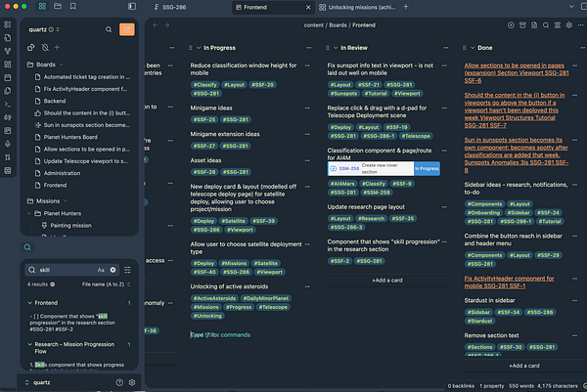The height and width of the screenshot is (392, 587).
Task: Click the help icon beside quartz vault
Action: point(119,382)
